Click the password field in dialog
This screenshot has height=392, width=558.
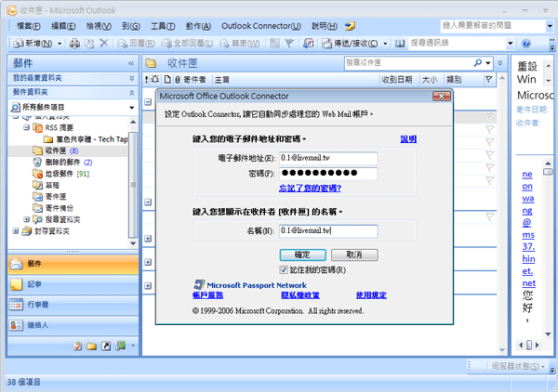pyautogui.click(x=328, y=174)
